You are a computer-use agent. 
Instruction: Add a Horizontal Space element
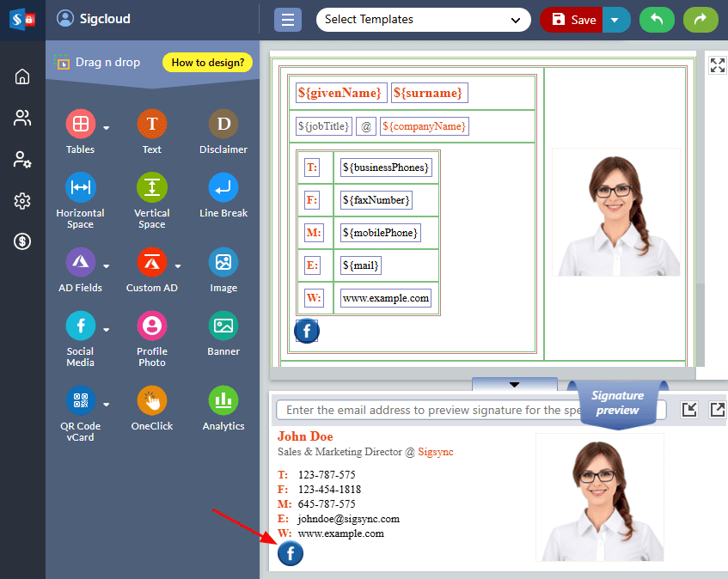click(x=80, y=187)
